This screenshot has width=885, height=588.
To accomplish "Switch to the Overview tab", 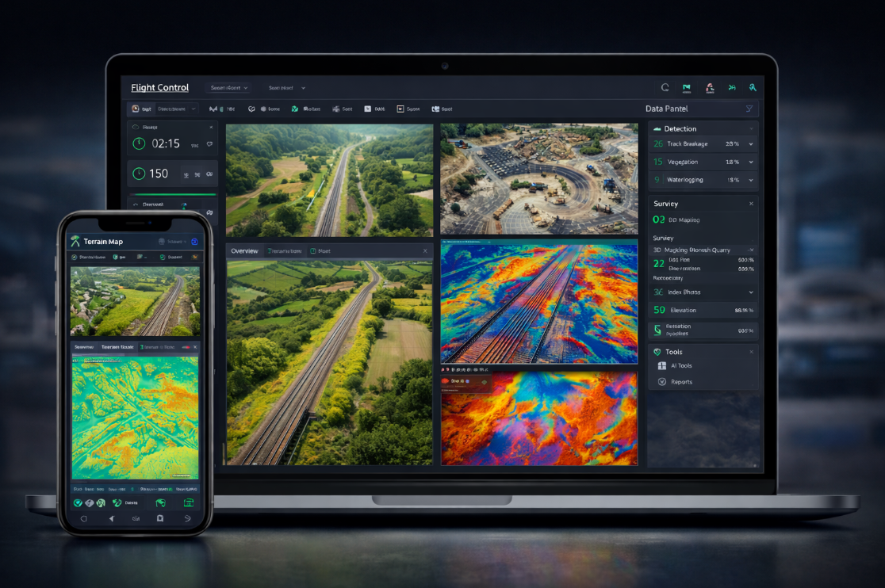I will (244, 251).
